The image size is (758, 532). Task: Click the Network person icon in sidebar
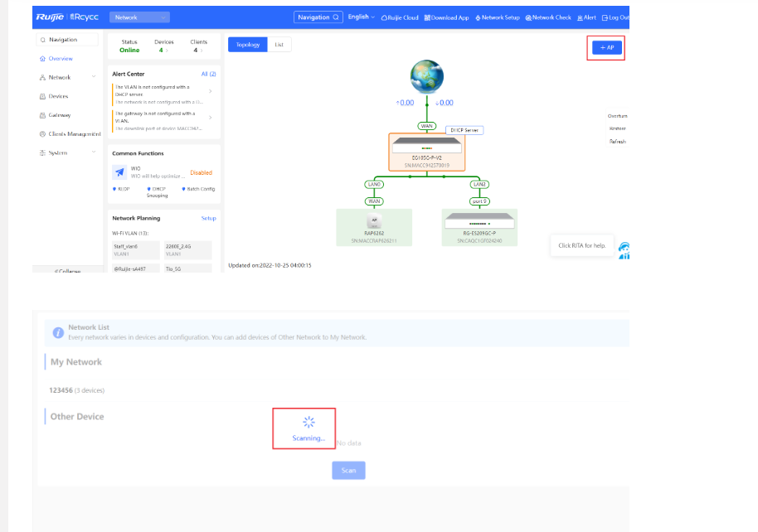click(42, 77)
